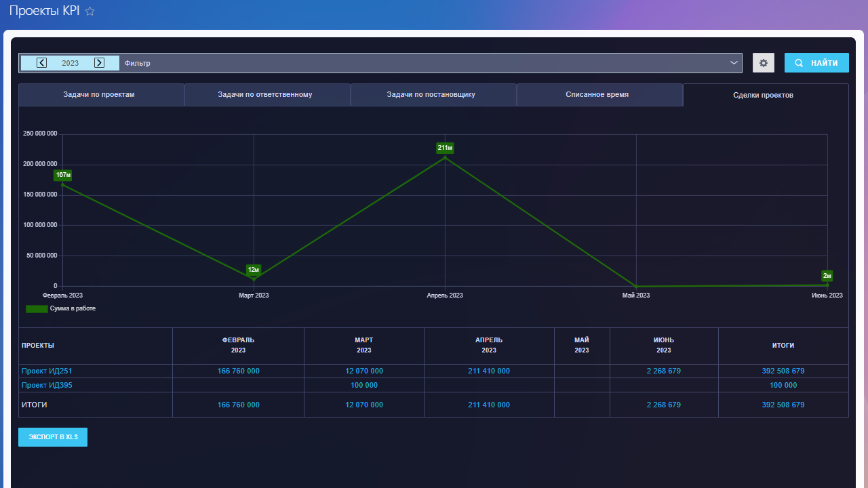This screenshot has height=488, width=868.
Task: Toggle the Сумма в работе legend swatch
Action: (37, 309)
